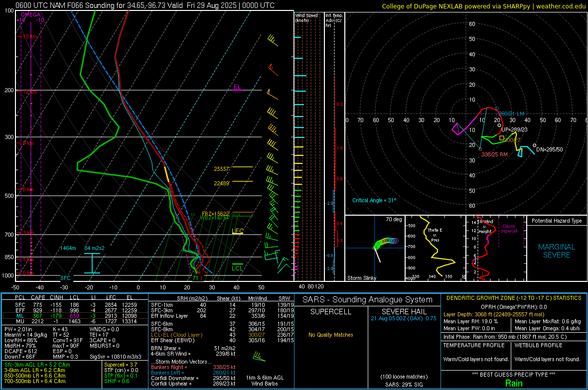Image resolution: width=588 pixels, height=390 pixels.
Task: Click the 'Sfc-3km AGL LR = 5.2 C/km' line
Action: tap(37, 365)
